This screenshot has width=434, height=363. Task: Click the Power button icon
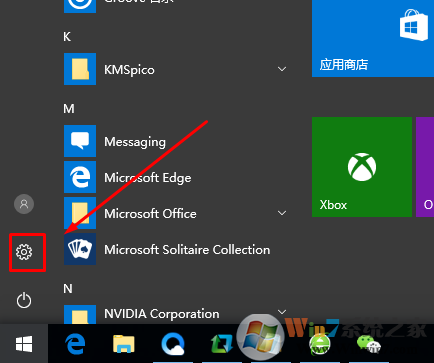tap(24, 300)
